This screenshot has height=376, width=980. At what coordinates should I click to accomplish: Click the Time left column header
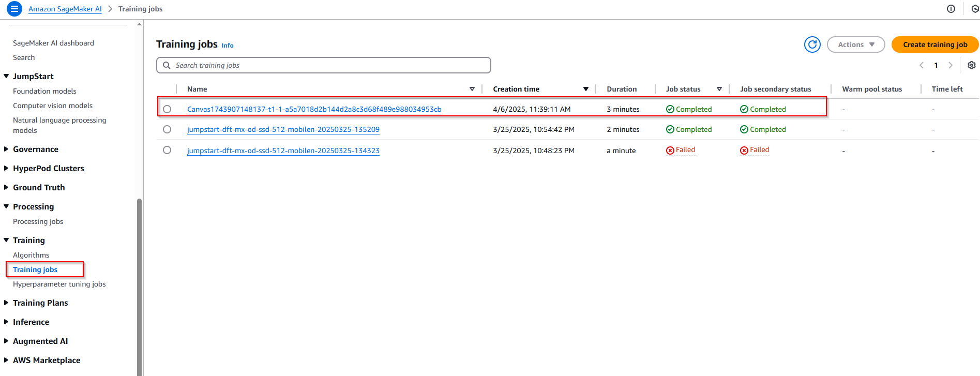[x=947, y=89]
